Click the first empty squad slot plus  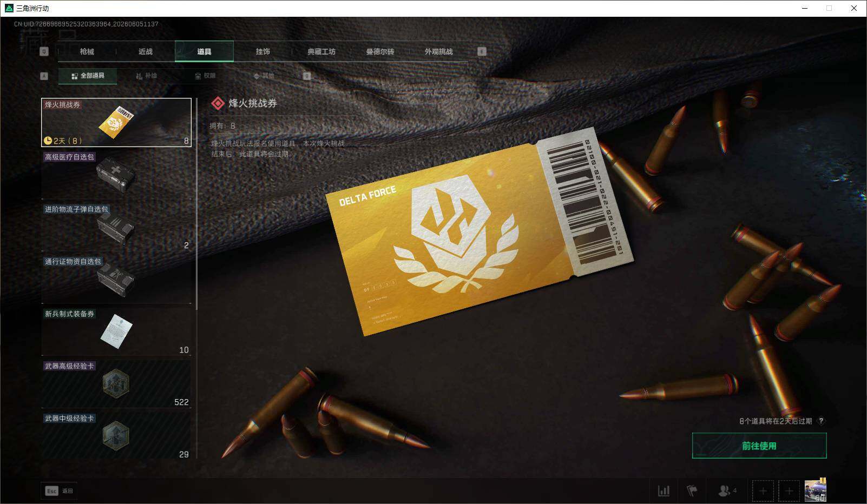[763, 491]
